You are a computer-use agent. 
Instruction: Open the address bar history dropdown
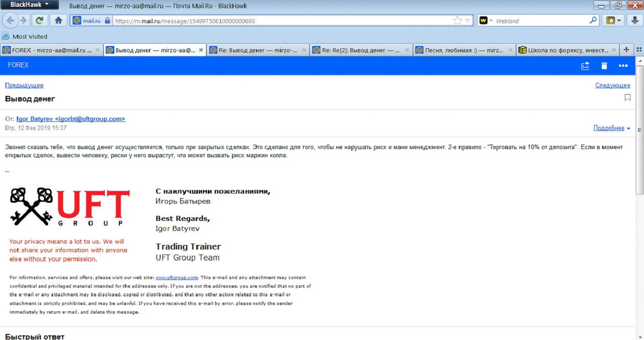click(467, 21)
